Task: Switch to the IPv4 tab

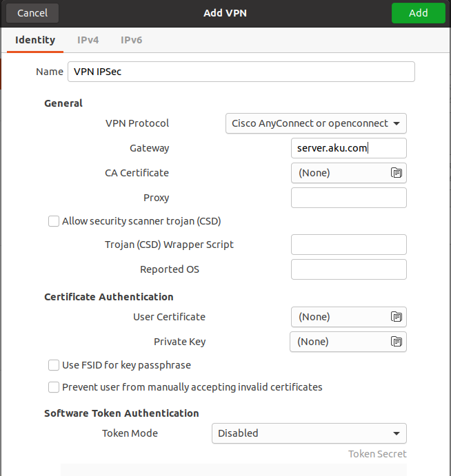Action: pos(88,40)
